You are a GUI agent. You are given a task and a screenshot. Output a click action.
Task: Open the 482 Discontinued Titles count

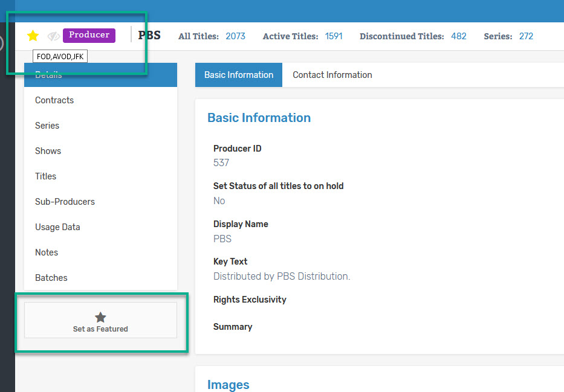(x=459, y=36)
